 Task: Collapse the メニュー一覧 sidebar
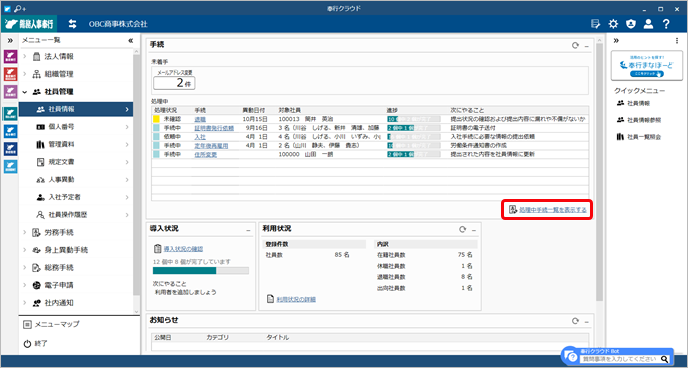click(x=130, y=41)
